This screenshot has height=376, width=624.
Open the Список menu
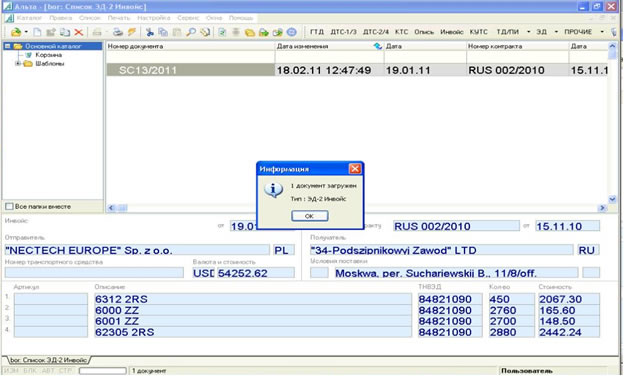(x=90, y=18)
